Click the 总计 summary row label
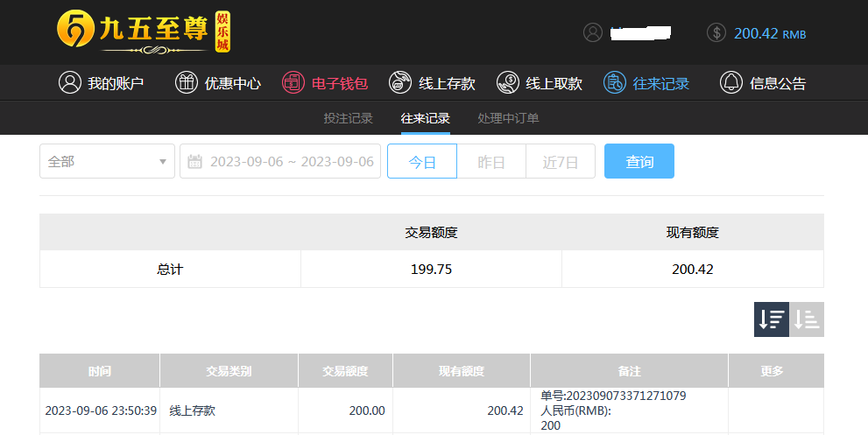868x435 pixels. coord(170,270)
